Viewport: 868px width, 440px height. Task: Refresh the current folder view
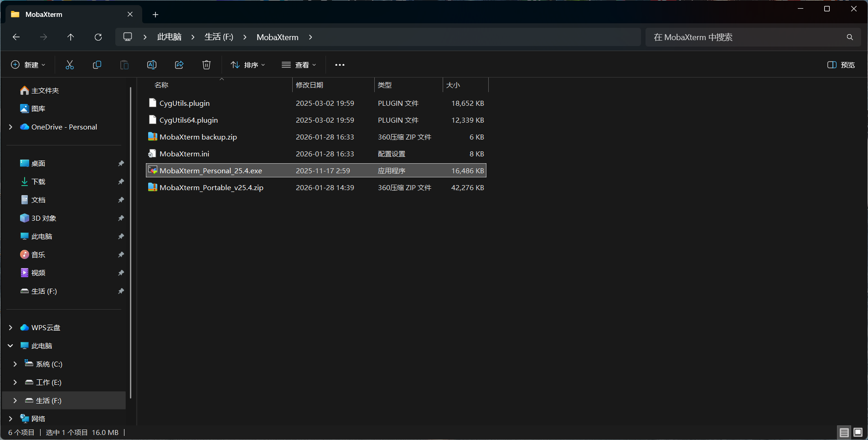[98, 37]
